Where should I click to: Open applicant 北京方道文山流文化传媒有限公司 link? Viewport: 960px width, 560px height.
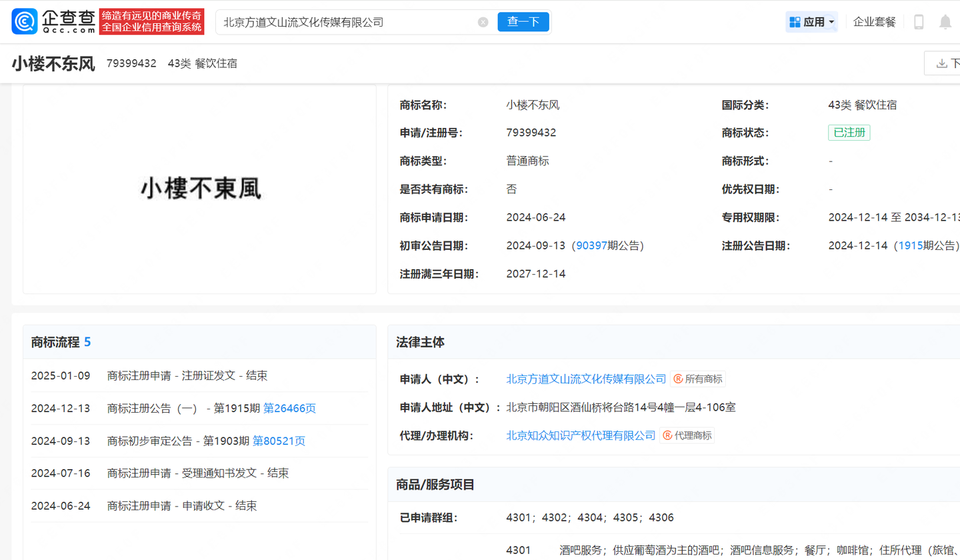click(x=586, y=379)
